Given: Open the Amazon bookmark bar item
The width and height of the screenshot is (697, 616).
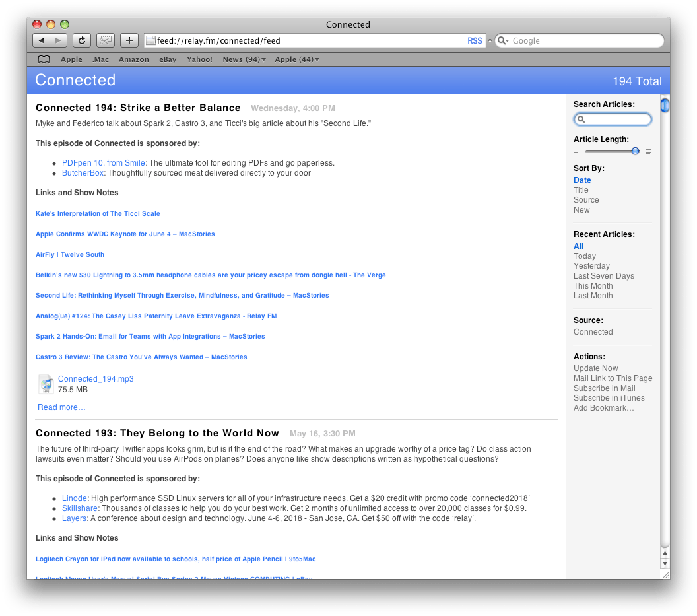Looking at the screenshot, I should tap(134, 59).
